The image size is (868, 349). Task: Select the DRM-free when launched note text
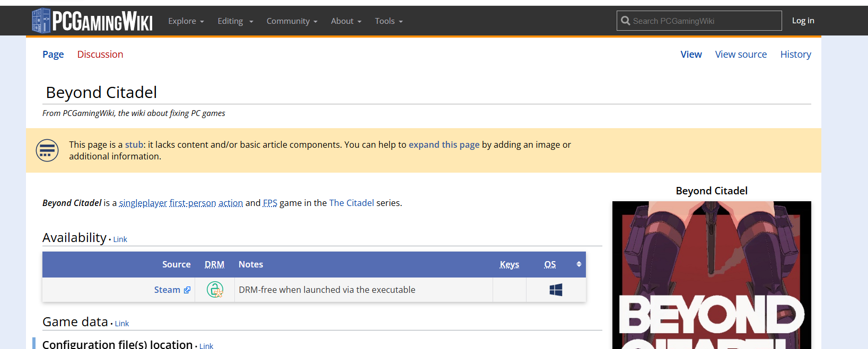(x=327, y=290)
